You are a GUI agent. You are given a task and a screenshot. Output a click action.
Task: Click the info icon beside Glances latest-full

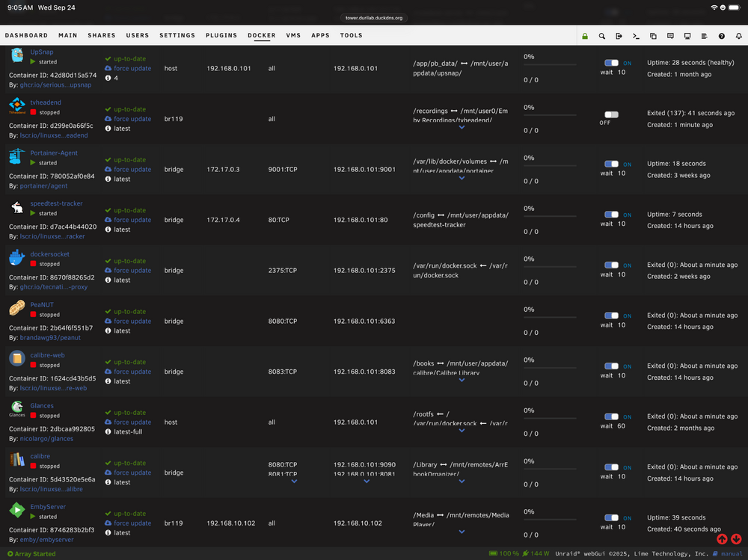pyautogui.click(x=108, y=431)
